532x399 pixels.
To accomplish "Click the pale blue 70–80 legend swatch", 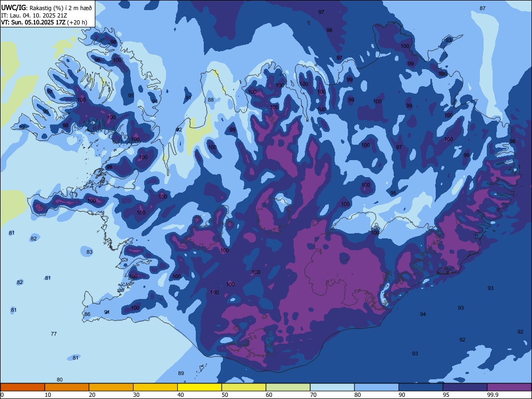I will pyautogui.click(x=332, y=387).
